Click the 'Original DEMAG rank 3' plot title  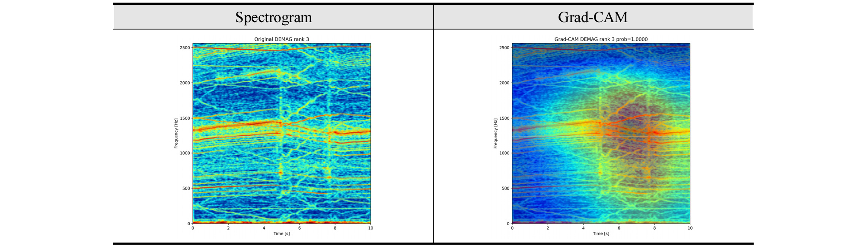tap(281, 39)
